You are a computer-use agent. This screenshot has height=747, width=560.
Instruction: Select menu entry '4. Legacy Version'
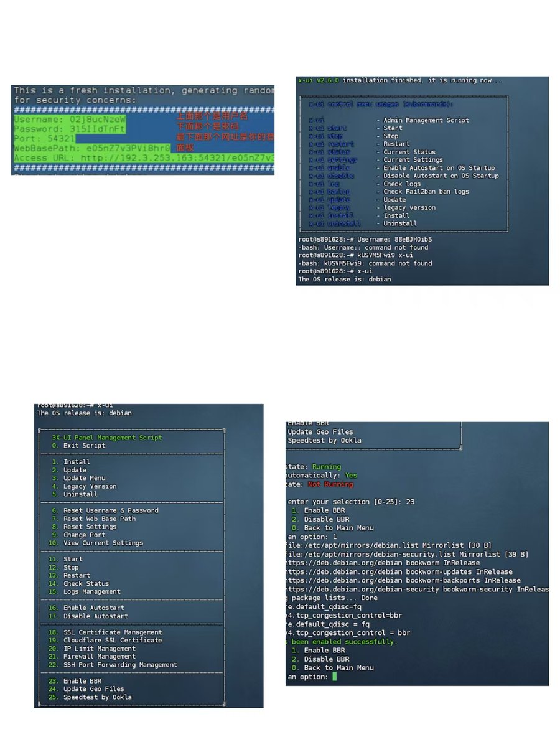[85, 486]
